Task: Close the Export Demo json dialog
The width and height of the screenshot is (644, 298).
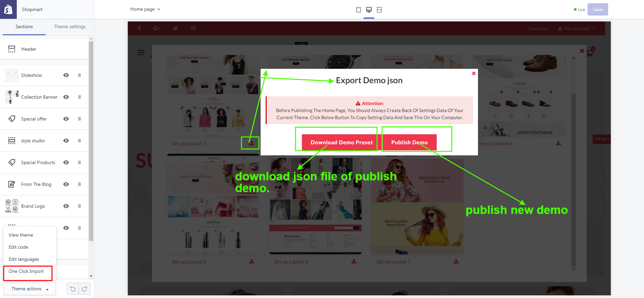Action: (474, 73)
